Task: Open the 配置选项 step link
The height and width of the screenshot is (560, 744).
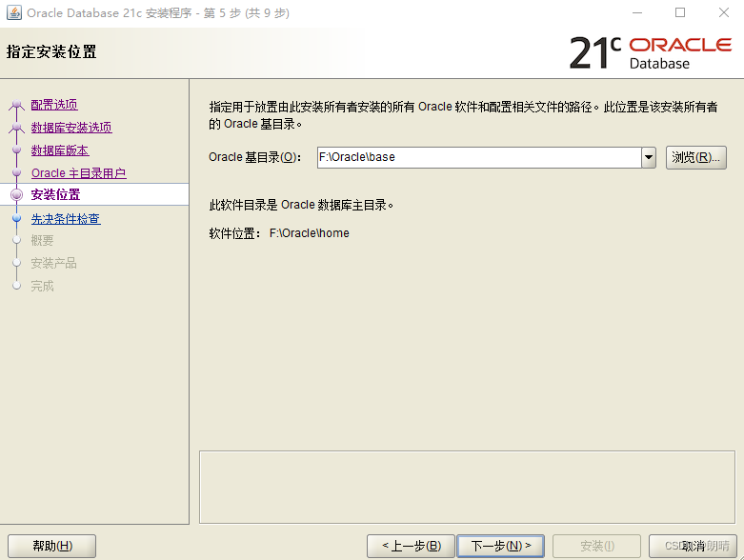Action: pos(54,105)
